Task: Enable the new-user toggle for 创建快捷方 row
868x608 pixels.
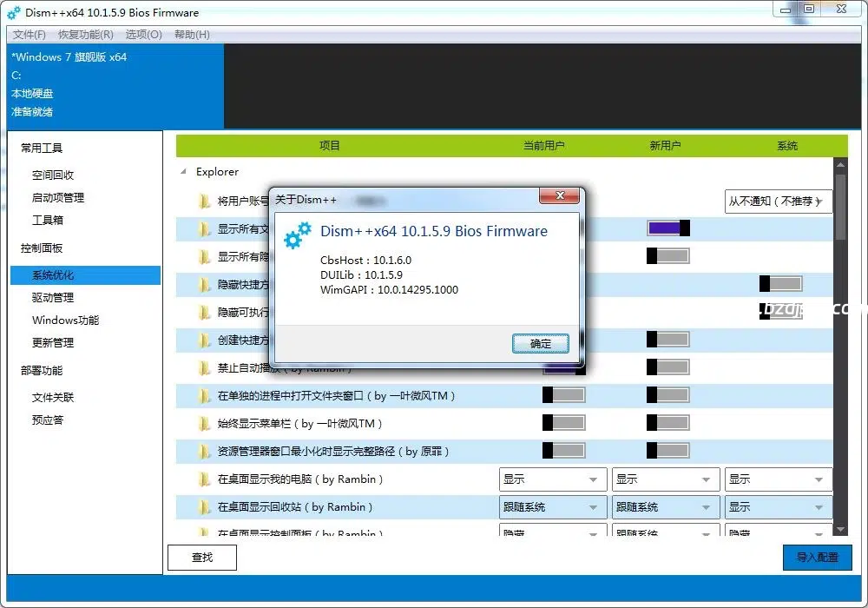Action: (668, 340)
